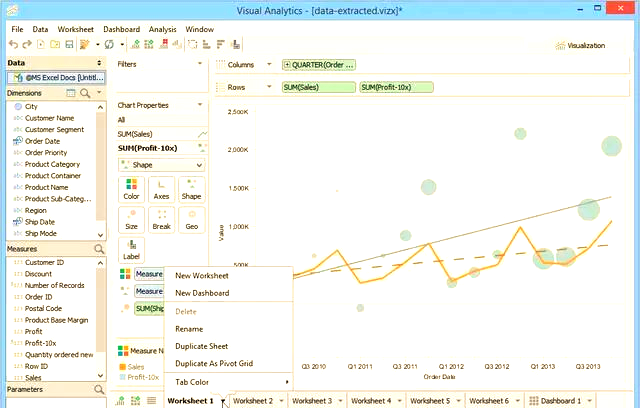Click the green add worksheet chart toolbar icon
Image resolution: width=640 pixels, height=408 pixels.
pos(135,44)
